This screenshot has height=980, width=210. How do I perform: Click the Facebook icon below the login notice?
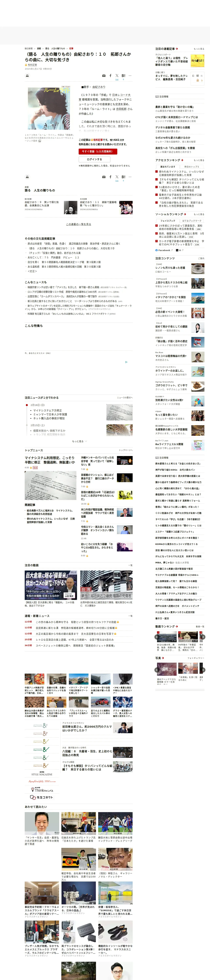(x=111, y=177)
